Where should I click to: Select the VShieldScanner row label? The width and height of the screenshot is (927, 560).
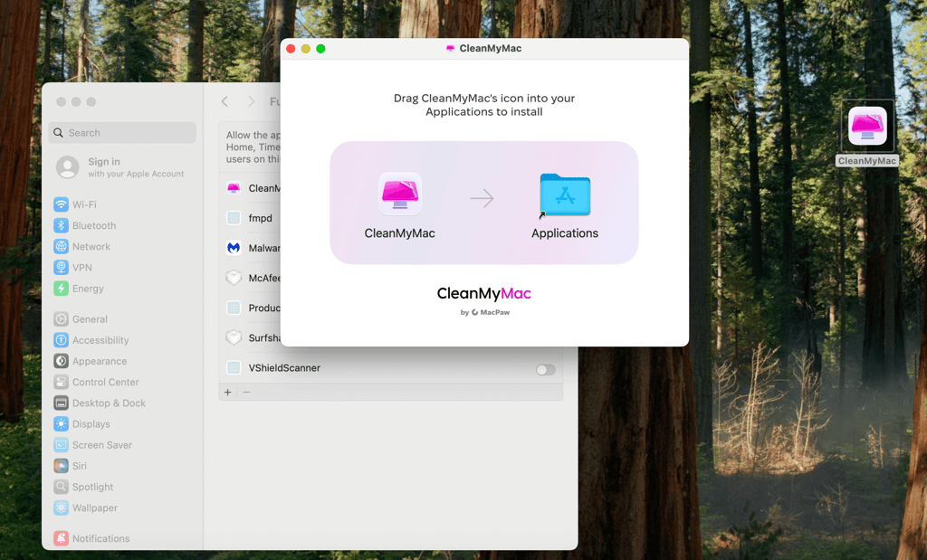pyautogui.click(x=284, y=368)
